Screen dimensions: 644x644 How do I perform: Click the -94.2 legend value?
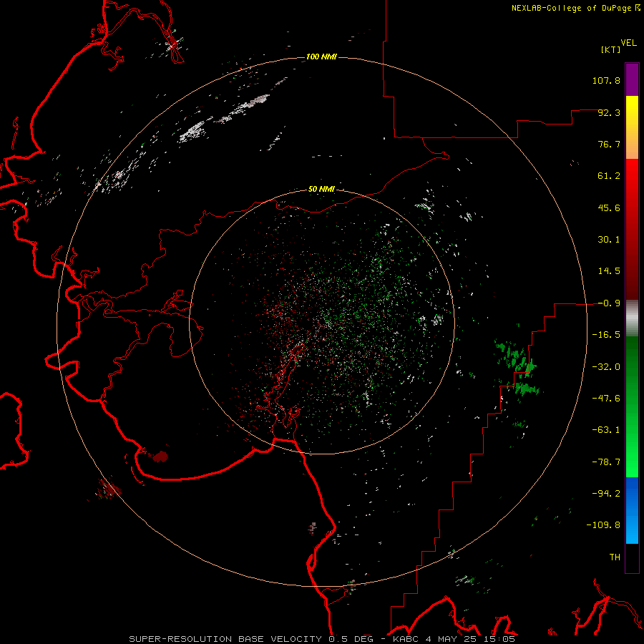(606, 493)
